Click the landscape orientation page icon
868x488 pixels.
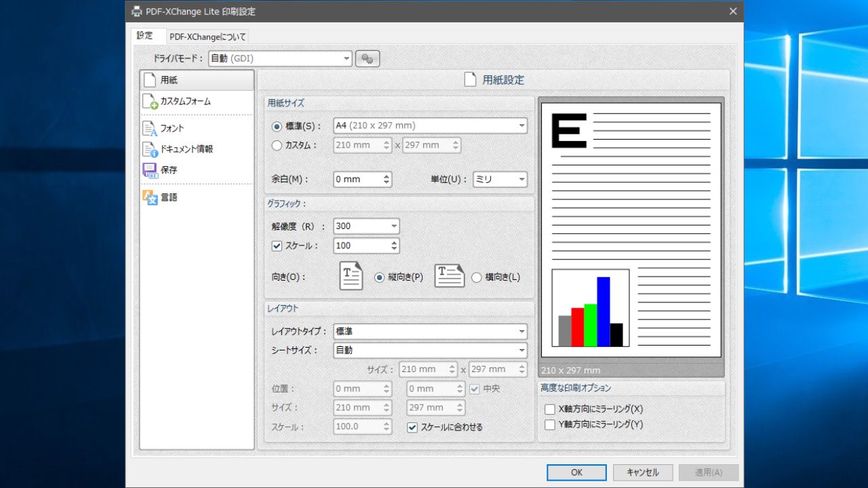(x=450, y=276)
